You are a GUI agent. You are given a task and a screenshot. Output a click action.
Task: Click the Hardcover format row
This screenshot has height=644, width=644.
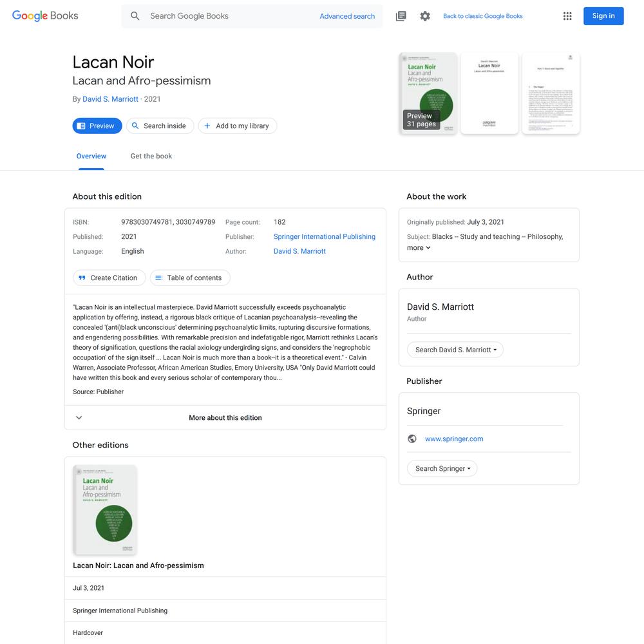[x=225, y=633]
